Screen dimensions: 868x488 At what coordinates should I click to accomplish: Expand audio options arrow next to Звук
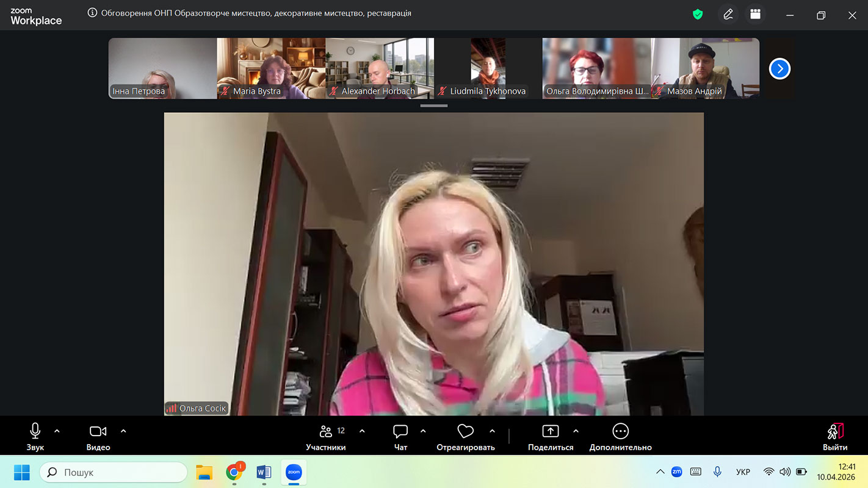click(57, 431)
